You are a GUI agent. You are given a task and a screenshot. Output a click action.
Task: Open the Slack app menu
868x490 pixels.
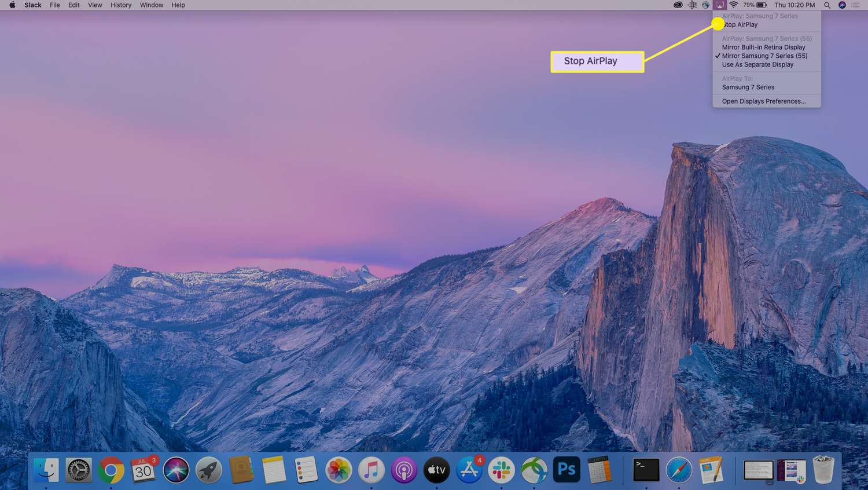tap(33, 5)
